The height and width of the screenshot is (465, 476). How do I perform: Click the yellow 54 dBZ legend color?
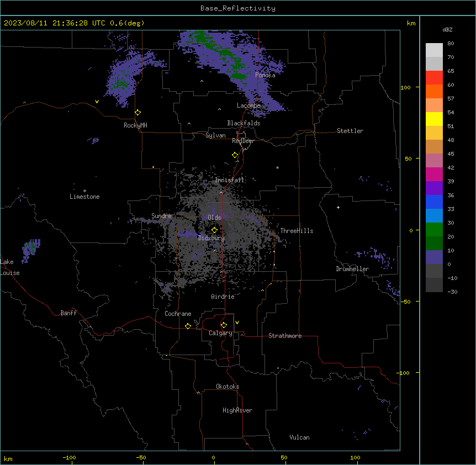434,119
